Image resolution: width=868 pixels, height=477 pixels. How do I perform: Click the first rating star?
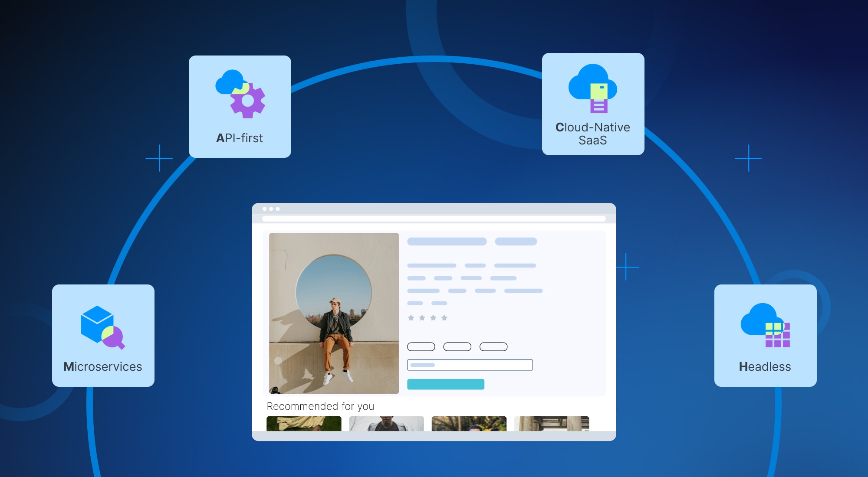411,318
